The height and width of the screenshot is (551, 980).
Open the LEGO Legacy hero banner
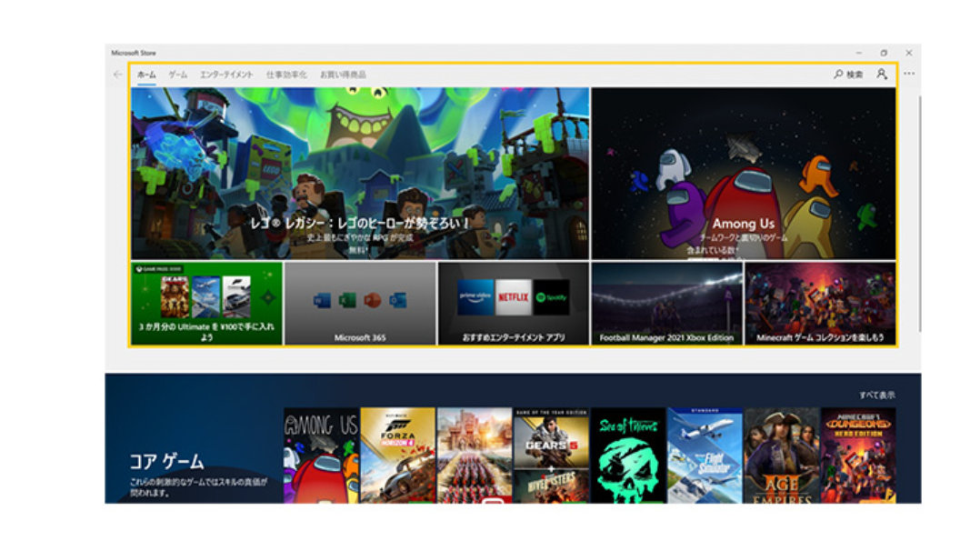360,174
